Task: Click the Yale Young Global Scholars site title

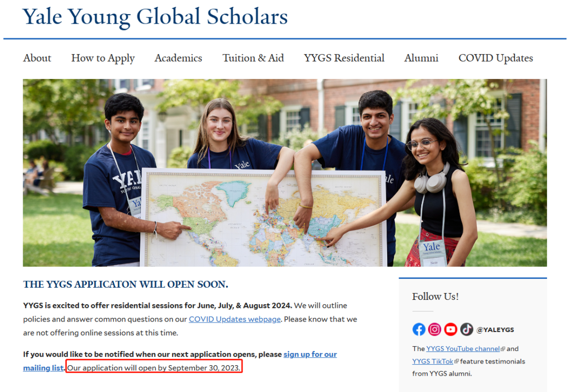Action: pos(155,16)
